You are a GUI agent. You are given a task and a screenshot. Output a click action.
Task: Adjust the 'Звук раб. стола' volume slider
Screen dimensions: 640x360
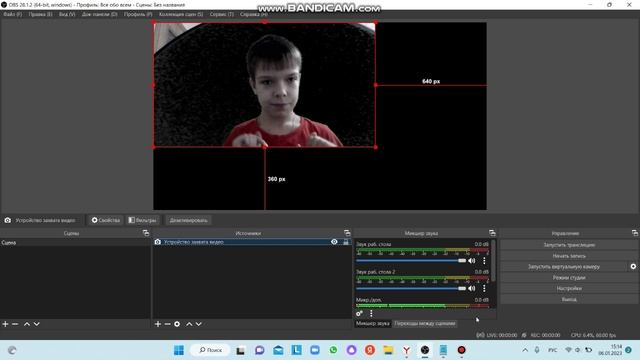(x=411, y=260)
